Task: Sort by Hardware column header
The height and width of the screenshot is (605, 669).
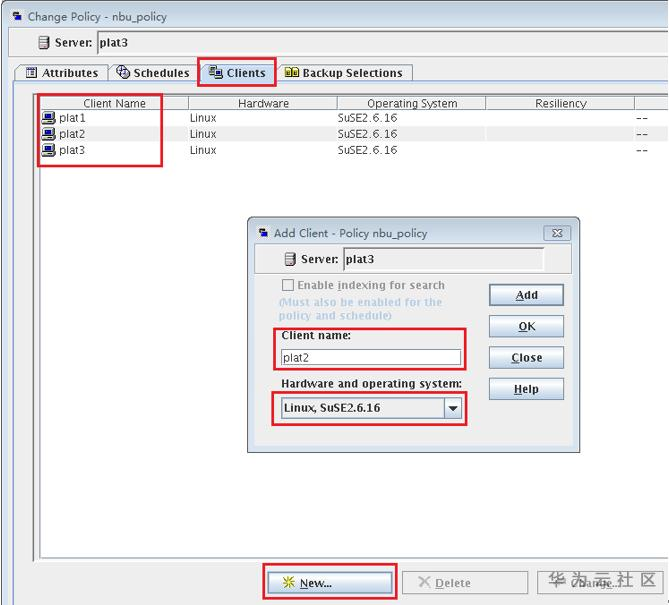Action: [x=263, y=103]
